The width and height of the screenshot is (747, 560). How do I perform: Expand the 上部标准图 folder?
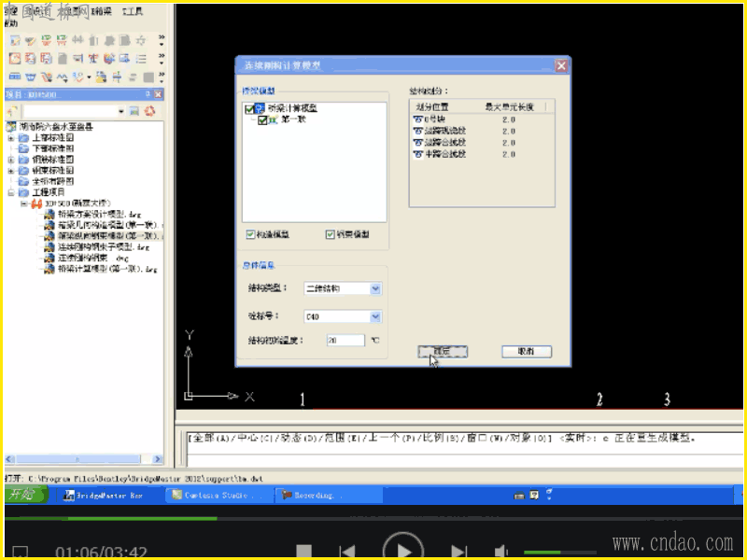pos(11,138)
